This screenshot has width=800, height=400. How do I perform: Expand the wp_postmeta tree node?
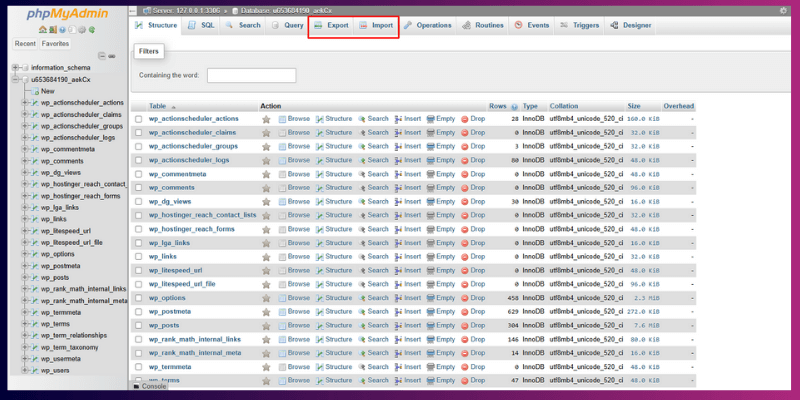[24, 266]
